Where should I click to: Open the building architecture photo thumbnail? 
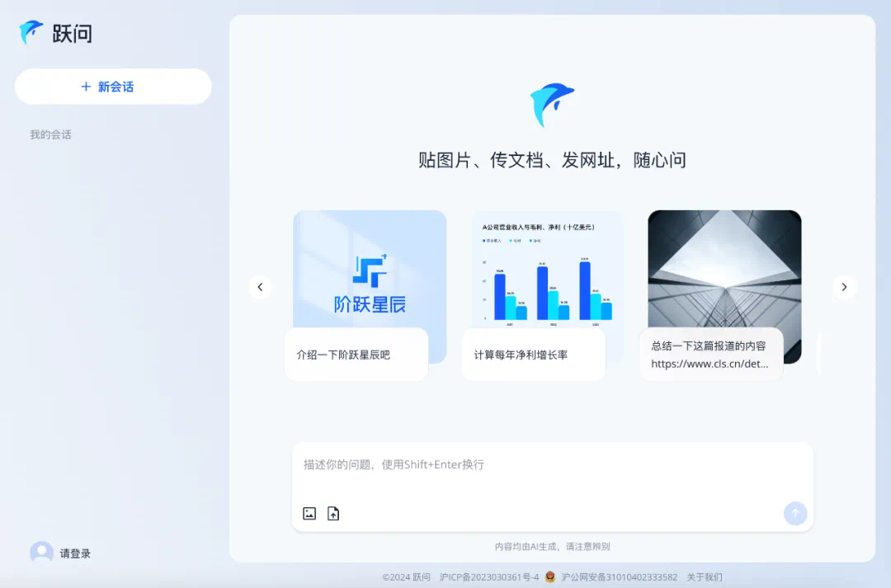724,270
